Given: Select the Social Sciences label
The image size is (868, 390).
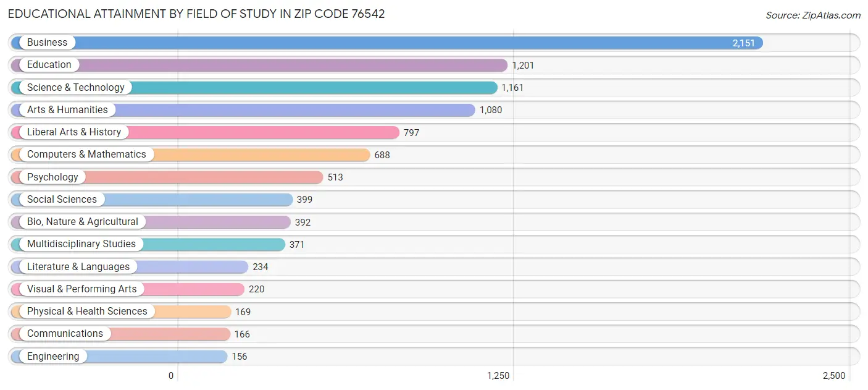Looking at the screenshot, I should click(x=62, y=199).
